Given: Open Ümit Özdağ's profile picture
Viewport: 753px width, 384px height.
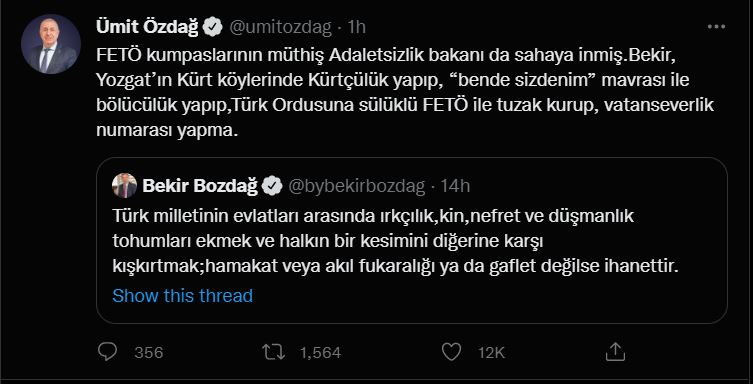Looking at the screenshot, I should (x=51, y=44).
